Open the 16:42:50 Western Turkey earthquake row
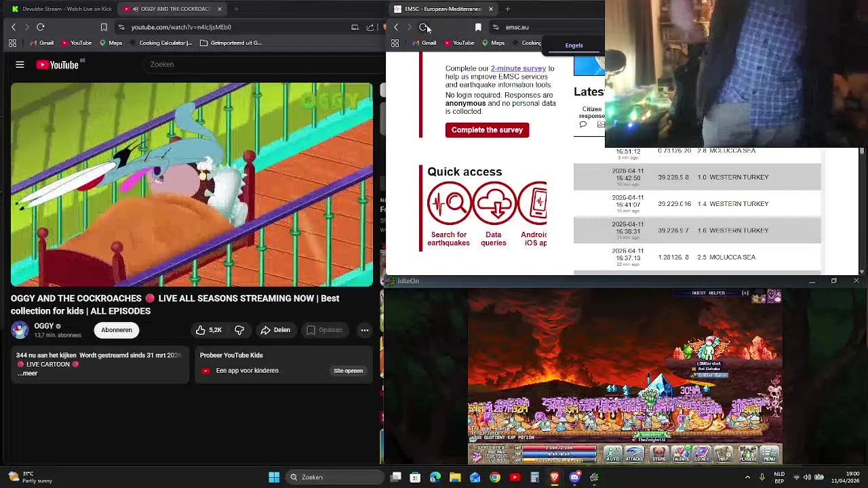The height and width of the screenshot is (488, 868). pyautogui.click(x=697, y=177)
